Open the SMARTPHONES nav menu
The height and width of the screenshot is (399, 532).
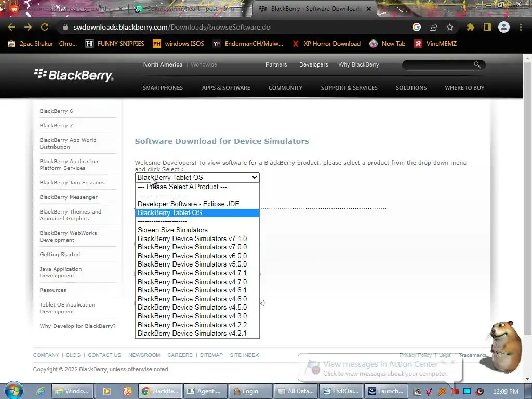163,88
